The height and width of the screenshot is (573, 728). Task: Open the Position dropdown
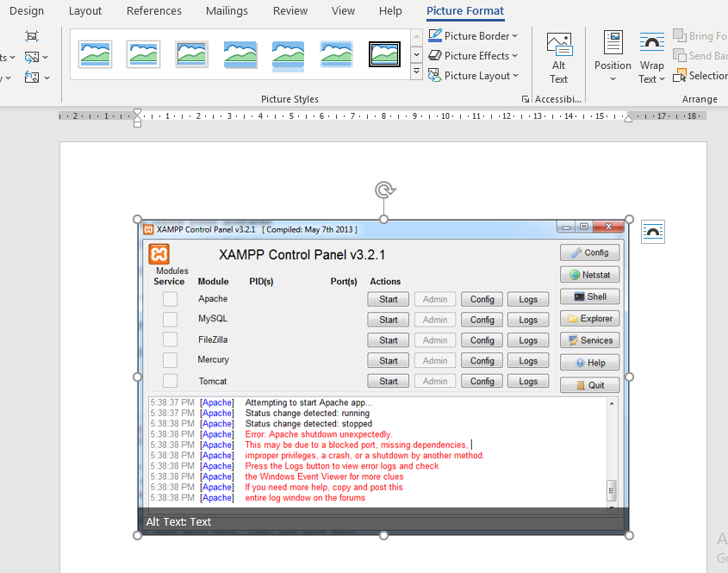[x=613, y=58]
